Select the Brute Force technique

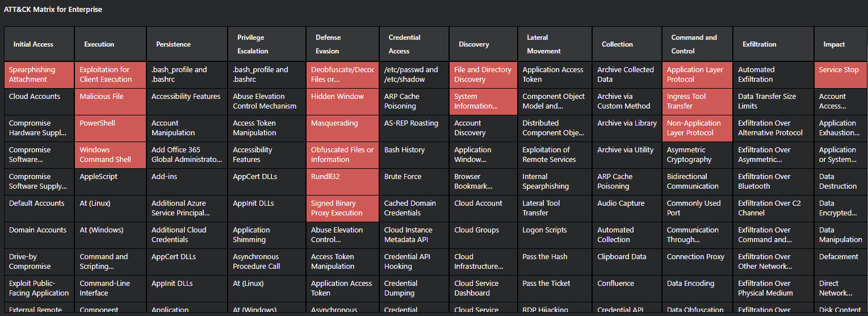point(414,182)
